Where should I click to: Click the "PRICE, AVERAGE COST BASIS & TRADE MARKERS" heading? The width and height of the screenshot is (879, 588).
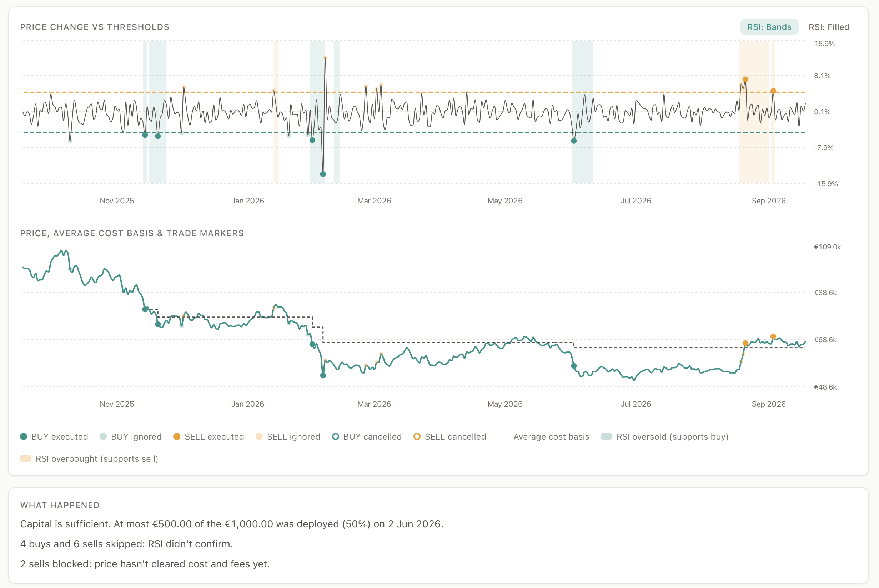click(x=132, y=233)
